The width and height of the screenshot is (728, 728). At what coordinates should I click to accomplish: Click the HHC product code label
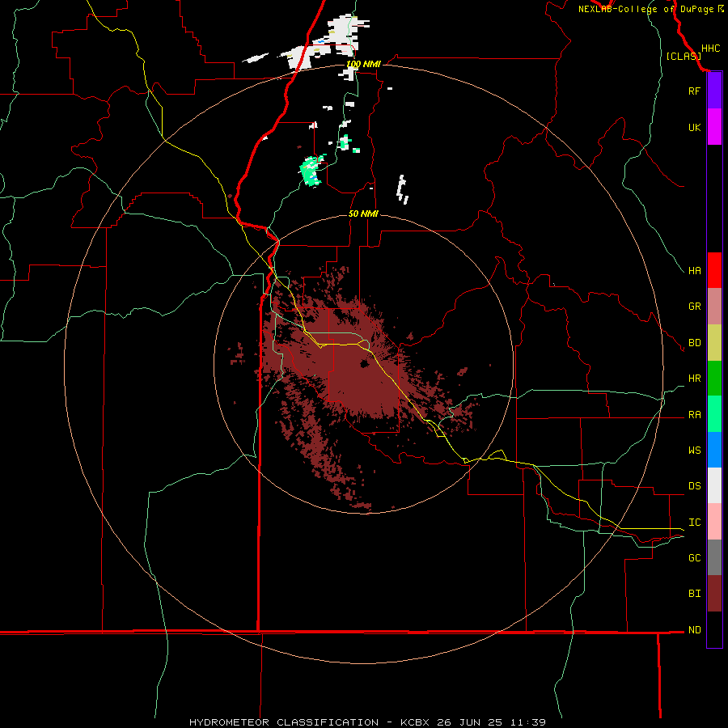point(711,49)
